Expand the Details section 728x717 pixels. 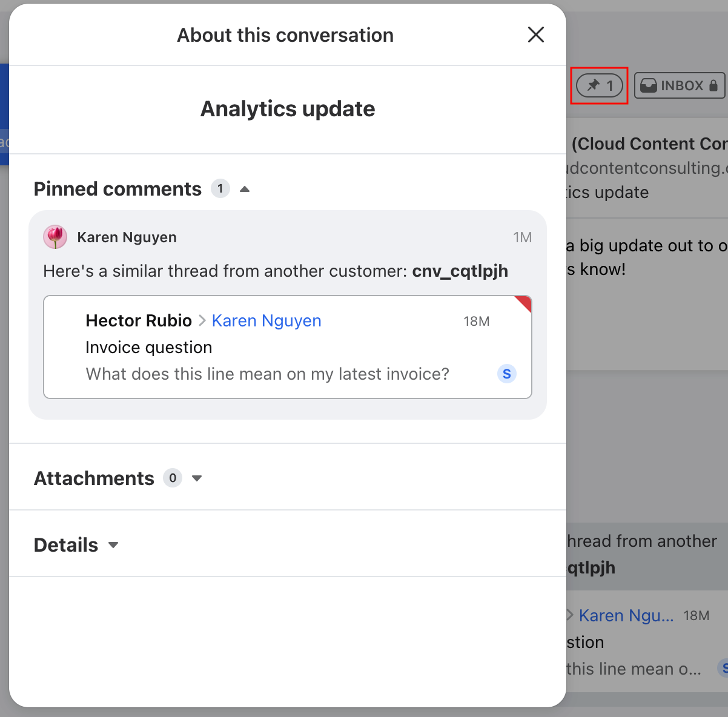click(x=113, y=545)
